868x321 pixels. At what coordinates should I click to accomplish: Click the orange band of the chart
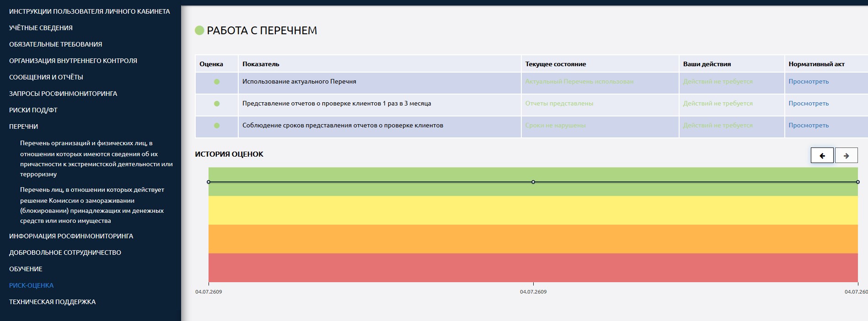click(x=533, y=239)
